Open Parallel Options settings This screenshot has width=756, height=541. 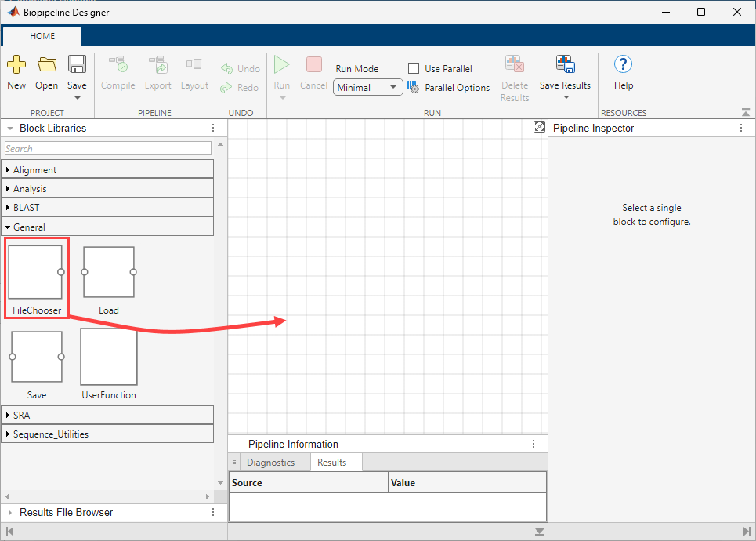449,88
